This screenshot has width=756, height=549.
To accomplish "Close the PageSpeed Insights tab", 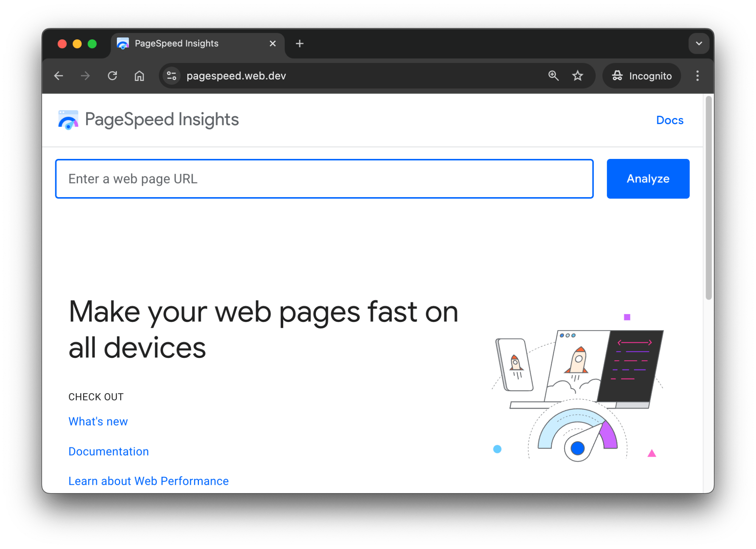I will tap(273, 44).
